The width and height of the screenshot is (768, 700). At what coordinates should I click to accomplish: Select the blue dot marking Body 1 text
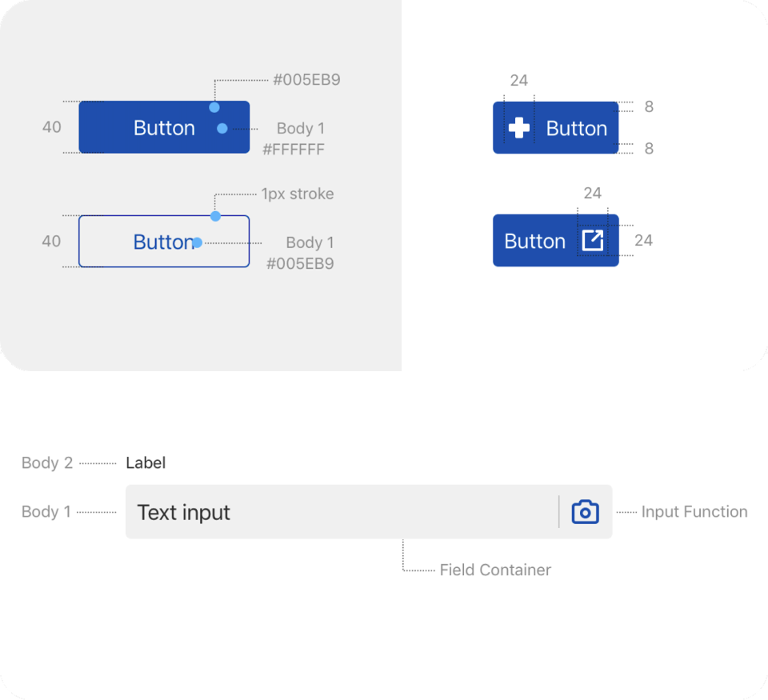pos(222,128)
